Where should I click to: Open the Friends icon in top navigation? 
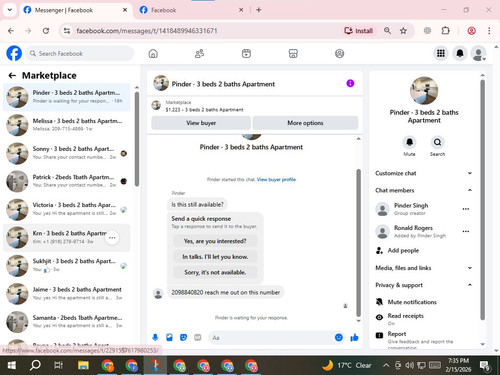click(199, 53)
